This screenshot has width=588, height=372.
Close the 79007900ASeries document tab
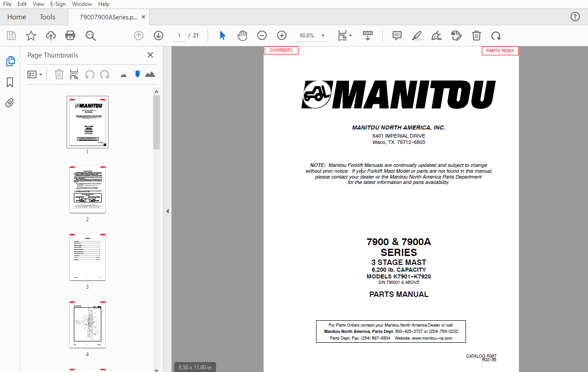(144, 17)
